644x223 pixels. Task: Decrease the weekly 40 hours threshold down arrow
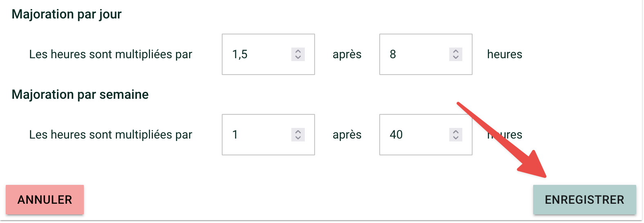tap(455, 138)
